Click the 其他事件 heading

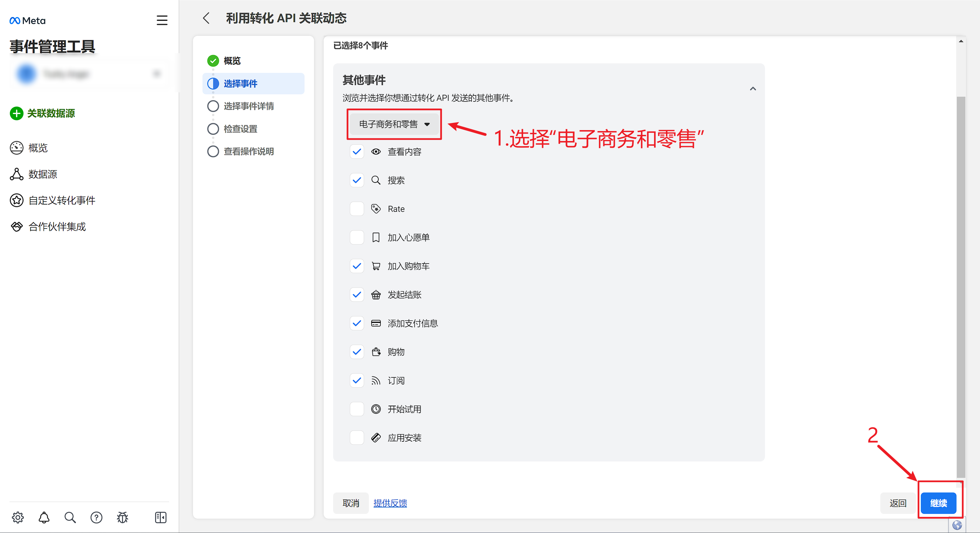point(364,80)
